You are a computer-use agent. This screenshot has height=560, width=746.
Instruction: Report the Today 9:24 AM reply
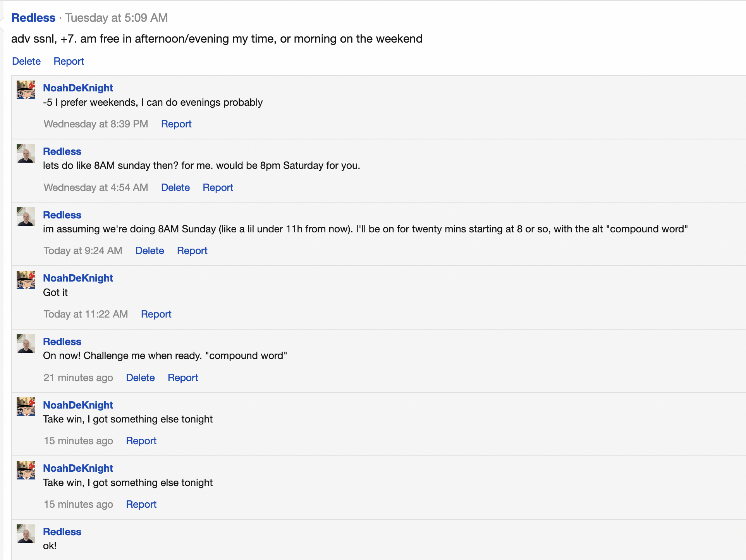click(x=192, y=251)
